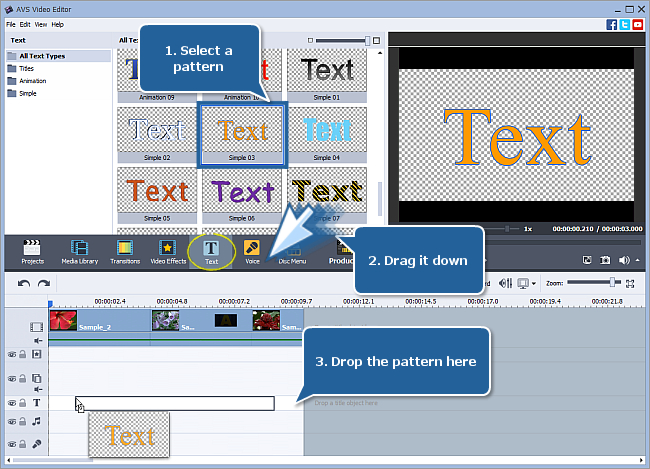Click the video overlay track icon
This screenshot has height=469, width=650.
37,378
